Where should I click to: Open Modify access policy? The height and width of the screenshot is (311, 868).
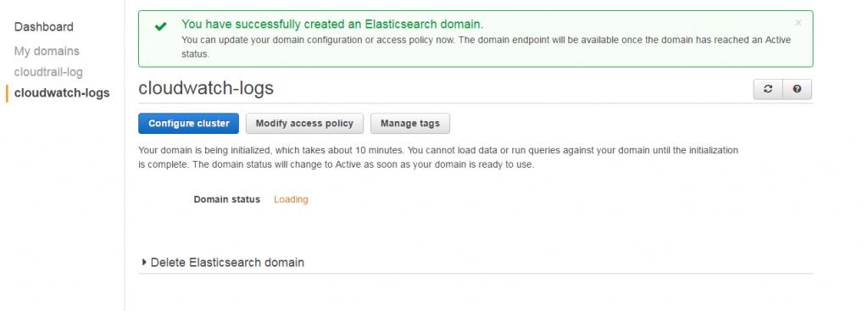pyautogui.click(x=304, y=124)
